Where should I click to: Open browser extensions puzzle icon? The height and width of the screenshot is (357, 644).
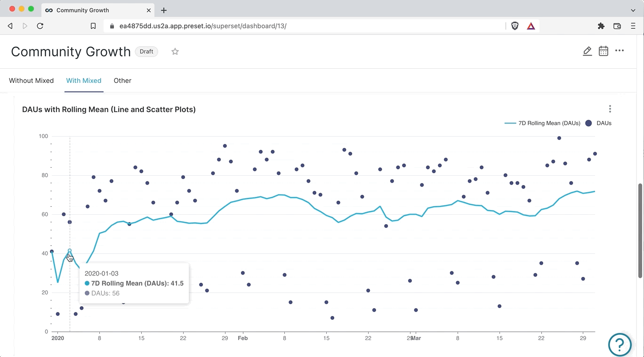click(601, 26)
